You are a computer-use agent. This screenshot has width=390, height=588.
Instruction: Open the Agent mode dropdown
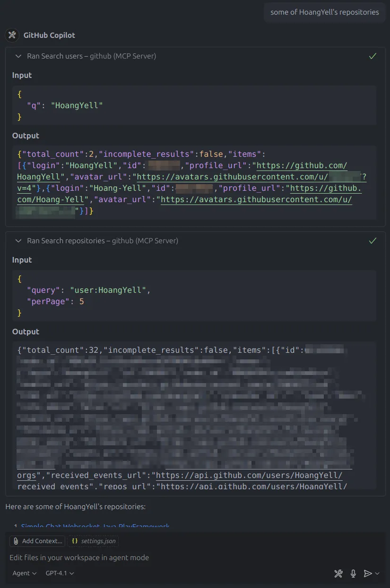pos(24,573)
